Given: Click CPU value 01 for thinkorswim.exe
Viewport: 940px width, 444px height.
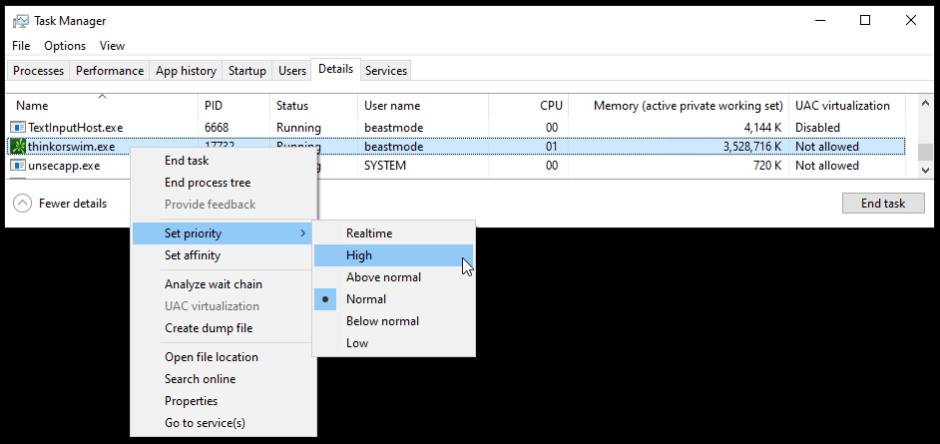Looking at the screenshot, I should pyautogui.click(x=552, y=147).
